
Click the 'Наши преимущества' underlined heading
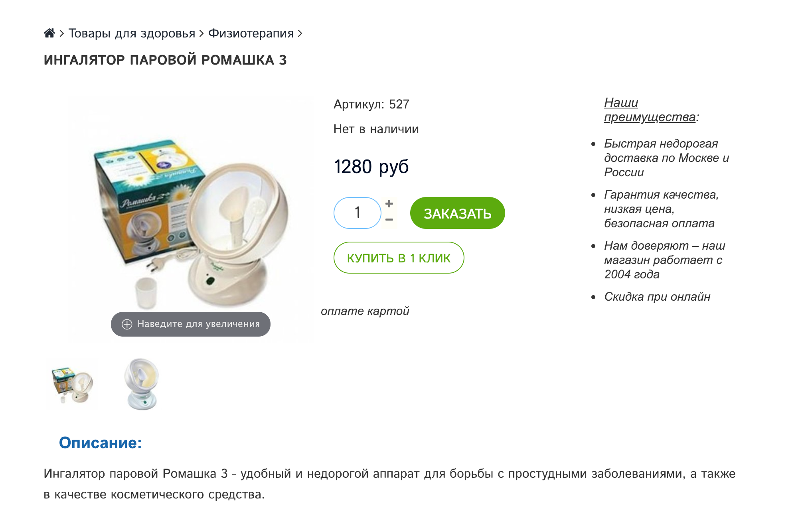650,110
